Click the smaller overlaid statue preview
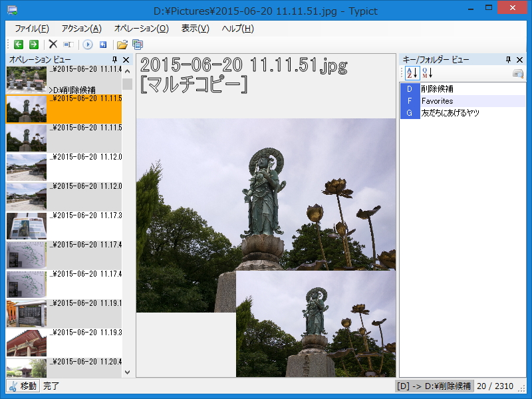Screen dimensions: 532x399 click(316, 324)
